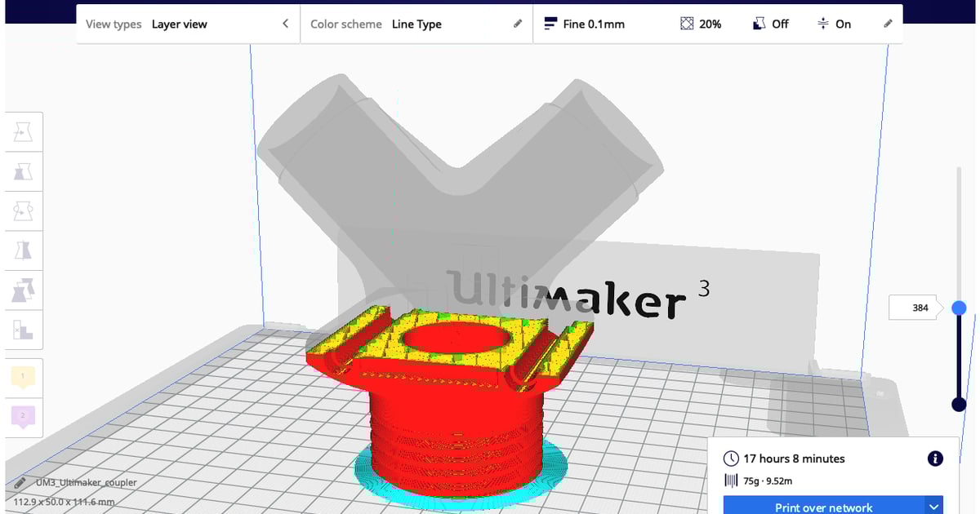
Task: Toggle build plate adhesion currently On
Action: point(822,24)
